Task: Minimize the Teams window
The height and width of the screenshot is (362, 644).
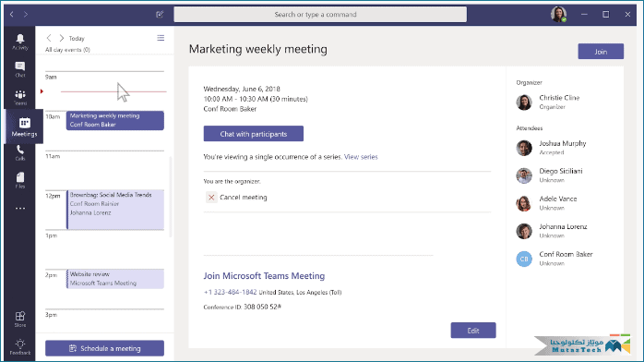Action: (x=584, y=15)
